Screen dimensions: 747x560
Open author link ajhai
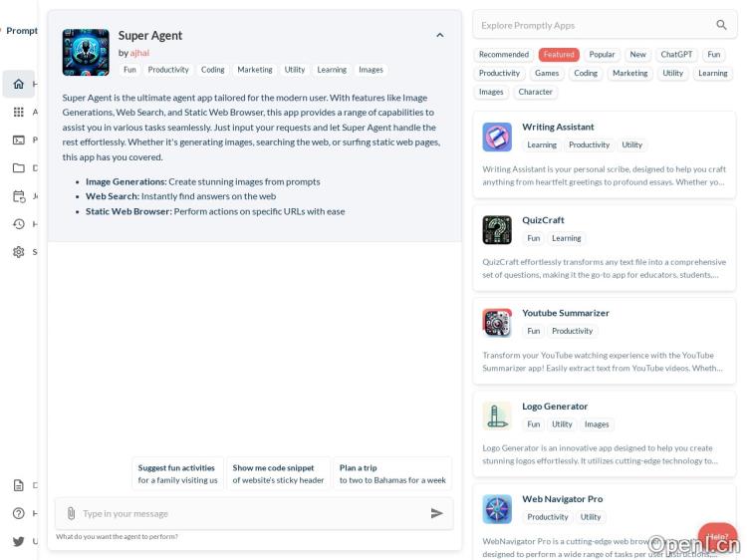pos(139,53)
